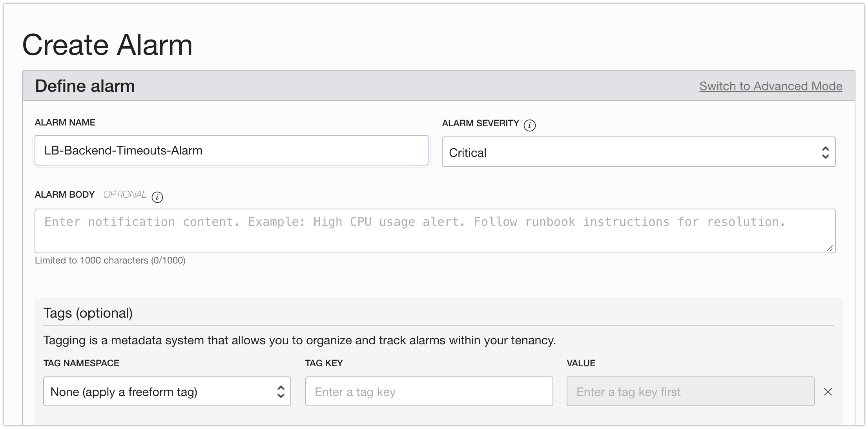Viewport: 868px width, 429px height.
Task: Click the ALARM NAME field label
Action: tap(65, 122)
